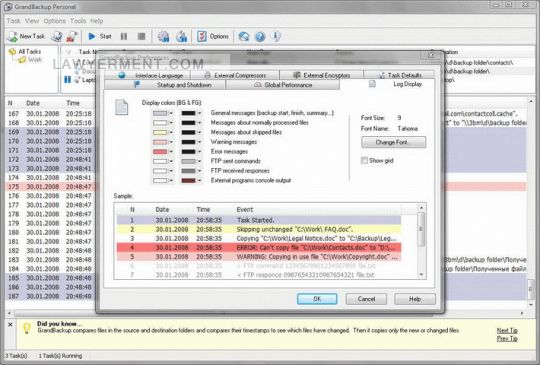Switch to the External Encryptors tab

322,75
